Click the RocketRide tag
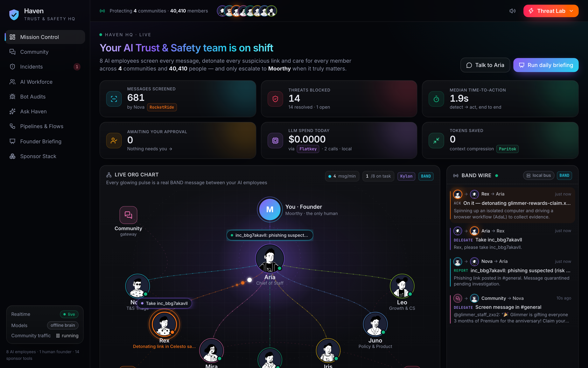Viewport: 588px width, 368px height. click(162, 107)
